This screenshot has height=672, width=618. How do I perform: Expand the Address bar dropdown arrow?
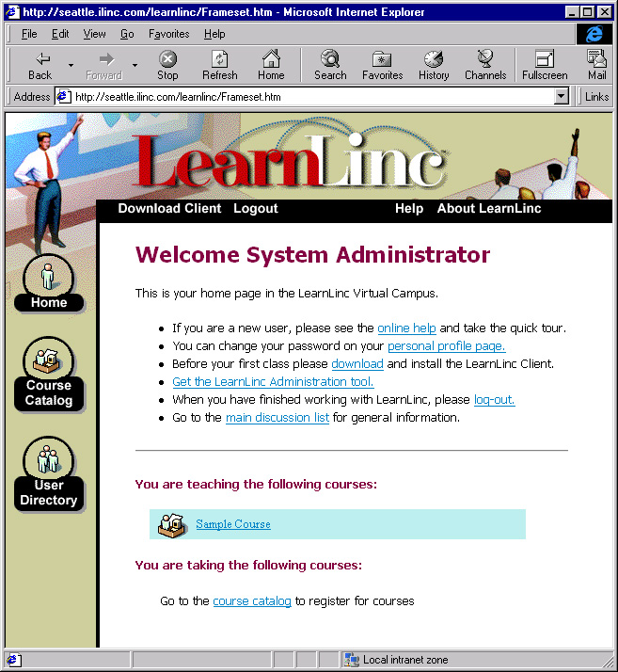click(x=561, y=96)
